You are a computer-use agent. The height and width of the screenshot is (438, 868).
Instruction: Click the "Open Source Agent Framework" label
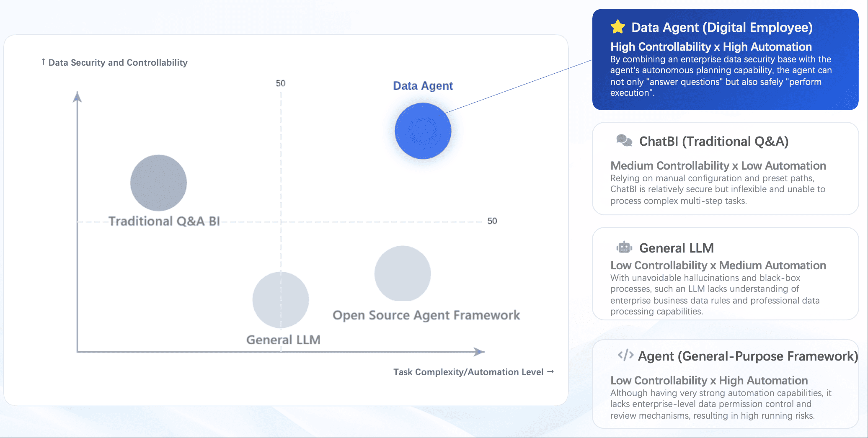pyautogui.click(x=426, y=315)
